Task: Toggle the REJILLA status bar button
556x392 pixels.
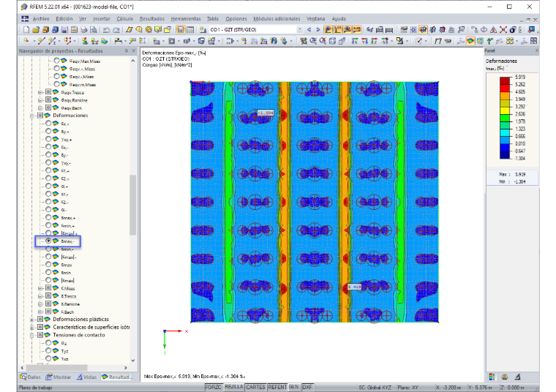Action: (x=233, y=387)
